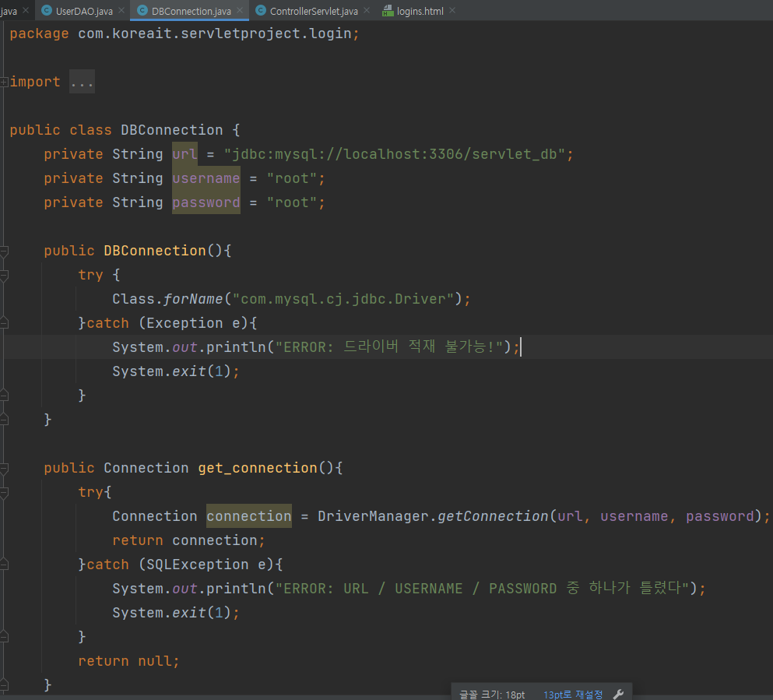773x700 pixels.
Task: Click the class icon on UserDAO.java tab
Action: click(x=47, y=10)
